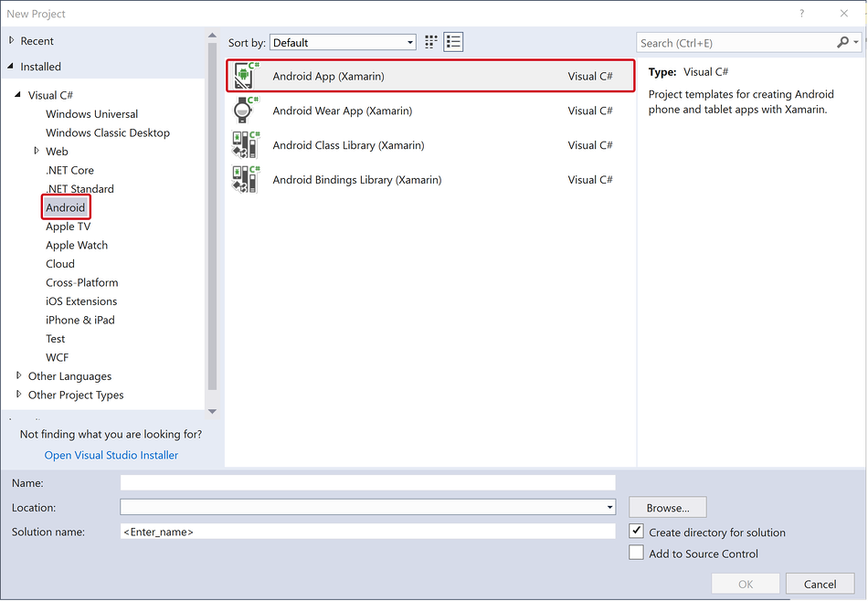Collapse the Visual C# node
Viewport: 868px width, 601px height.
[x=18, y=95]
